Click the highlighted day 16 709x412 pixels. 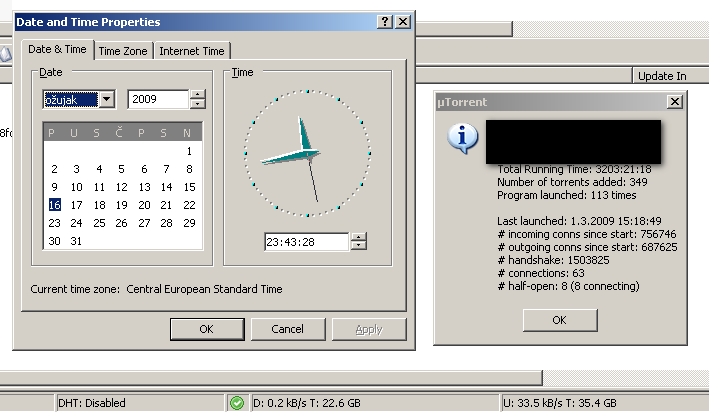point(54,205)
